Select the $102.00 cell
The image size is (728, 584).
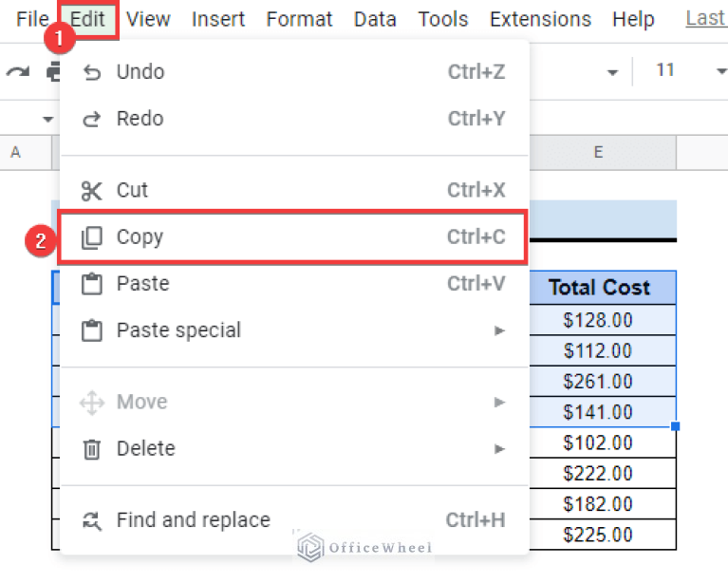coord(602,443)
